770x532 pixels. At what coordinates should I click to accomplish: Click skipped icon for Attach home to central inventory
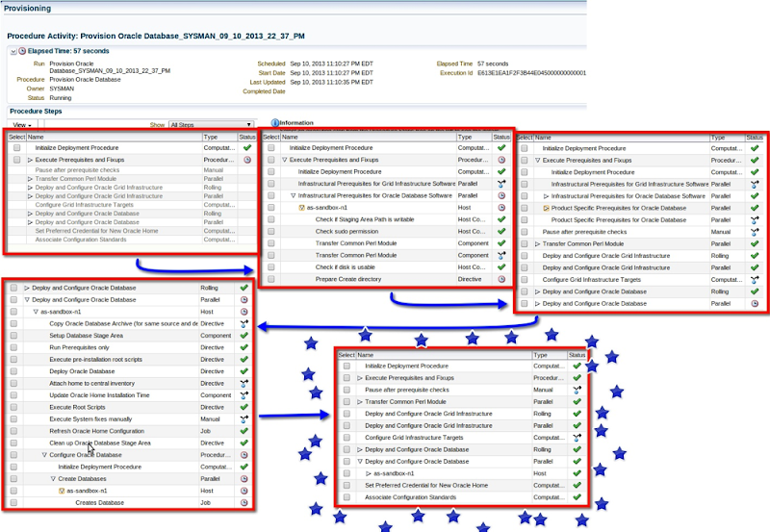tap(244, 383)
